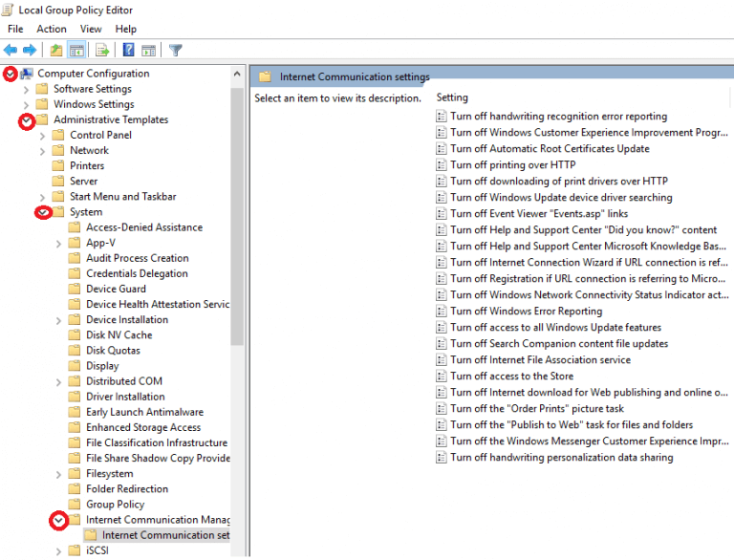Screen dimensions: 734x560
Task: Select Credentials Delegation folder
Action: [x=137, y=273]
